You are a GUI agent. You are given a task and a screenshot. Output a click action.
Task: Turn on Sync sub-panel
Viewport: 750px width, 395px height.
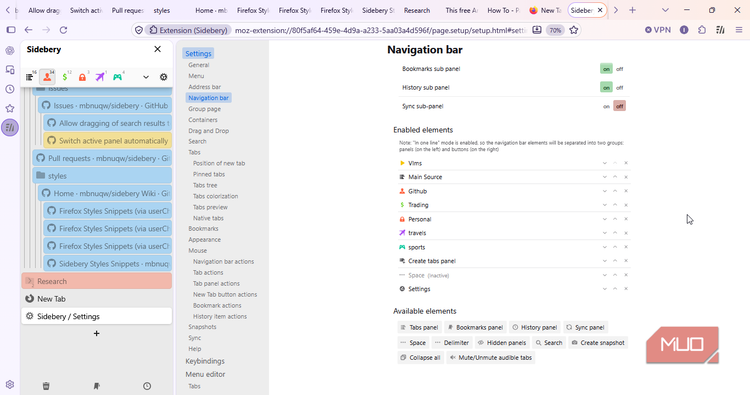point(606,106)
